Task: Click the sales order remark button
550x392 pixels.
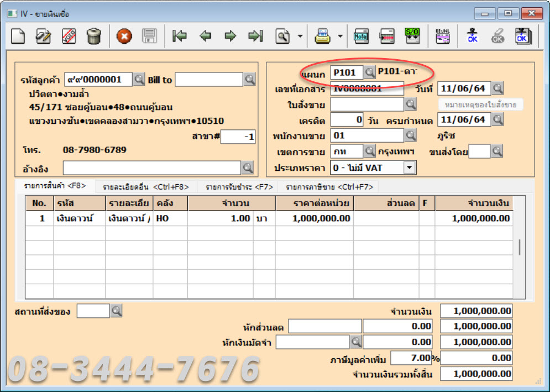Action: point(480,104)
